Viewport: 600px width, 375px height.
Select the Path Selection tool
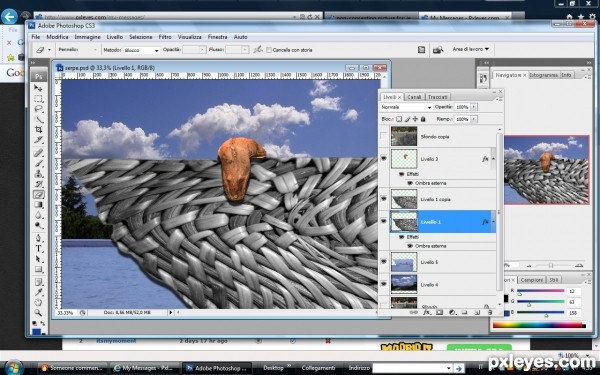point(38,259)
